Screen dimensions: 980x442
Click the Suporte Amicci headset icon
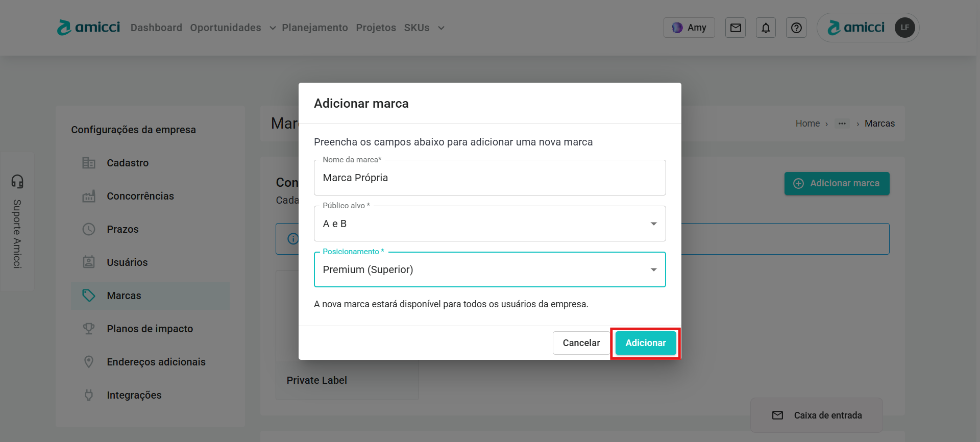point(17,181)
